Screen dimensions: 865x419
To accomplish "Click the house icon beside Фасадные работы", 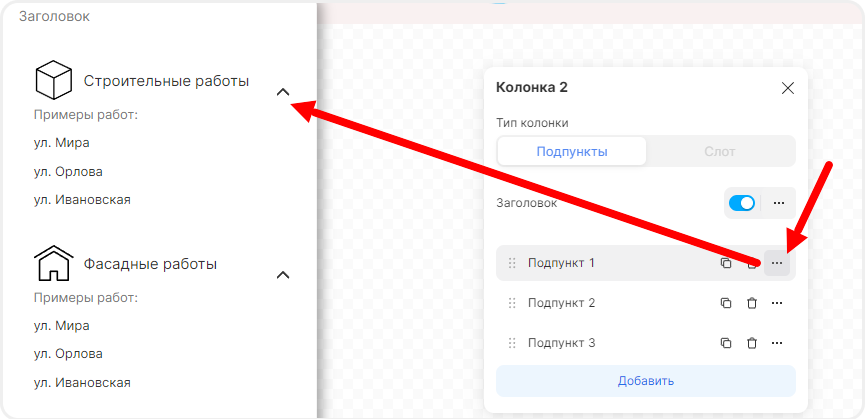I will [x=54, y=263].
